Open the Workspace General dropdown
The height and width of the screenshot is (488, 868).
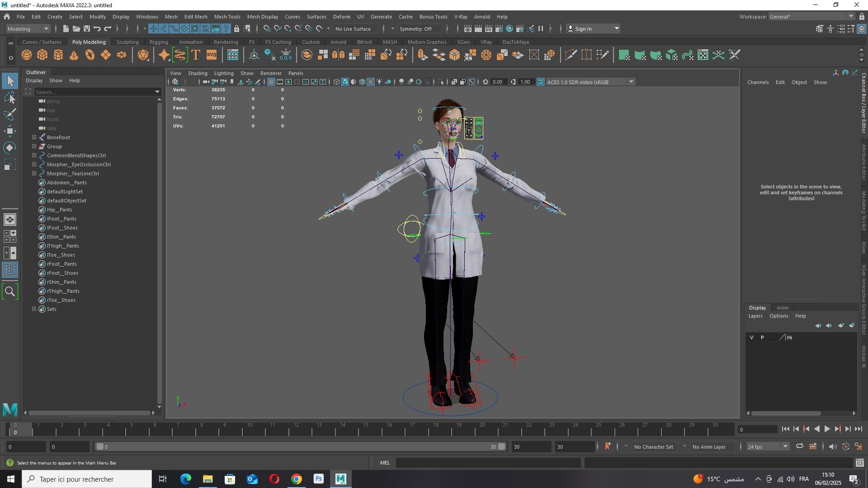click(811, 17)
